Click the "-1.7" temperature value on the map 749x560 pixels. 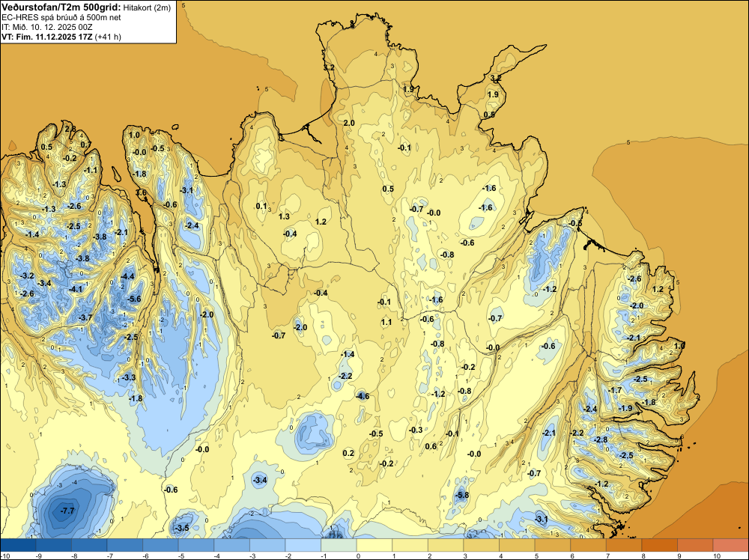coord(615,391)
